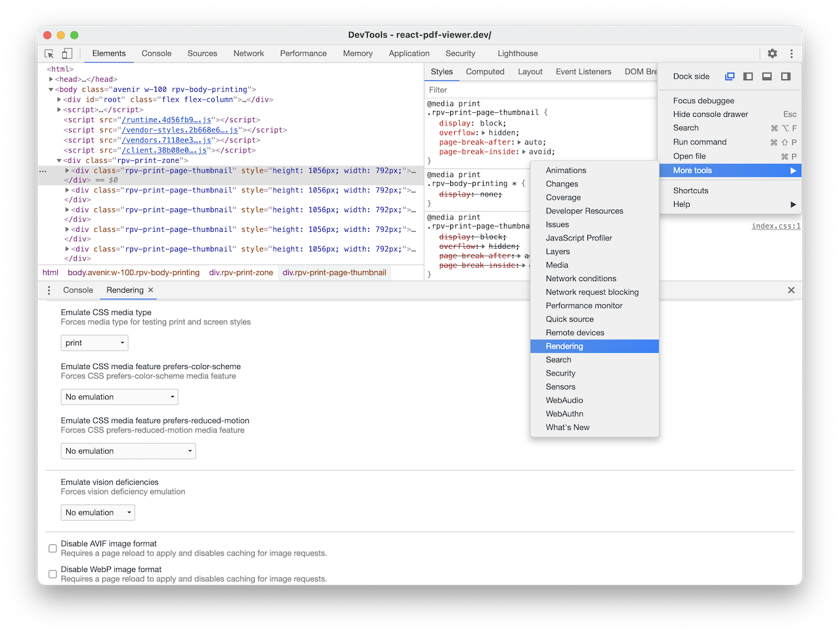
Task: Highlight the More tools menu entry
Action: (x=730, y=171)
